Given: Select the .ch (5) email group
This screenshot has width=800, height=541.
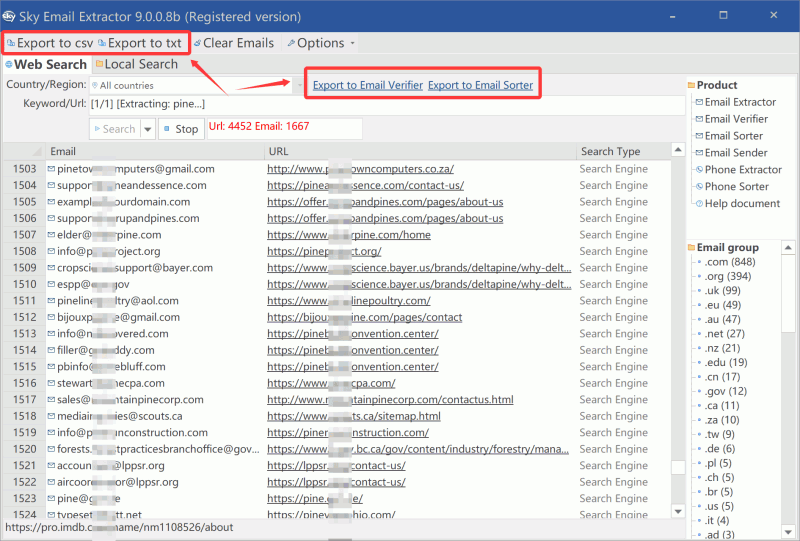Looking at the screenshot, I should (719, 477).
